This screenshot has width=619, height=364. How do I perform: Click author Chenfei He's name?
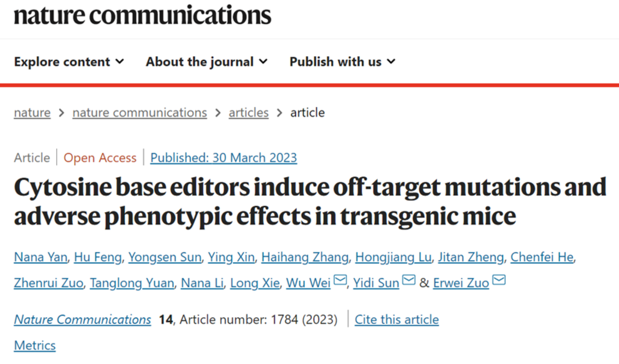542,257
